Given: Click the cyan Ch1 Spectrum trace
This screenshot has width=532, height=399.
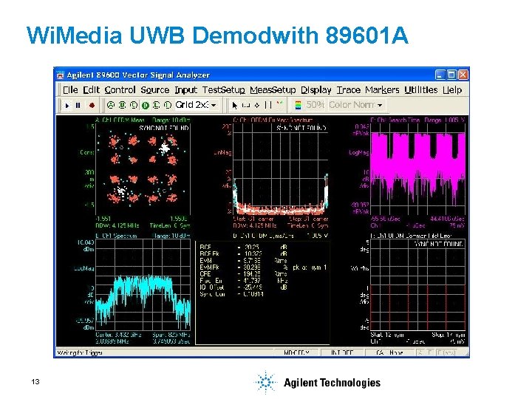Looking at the screenshot, I should click(143, 299).
